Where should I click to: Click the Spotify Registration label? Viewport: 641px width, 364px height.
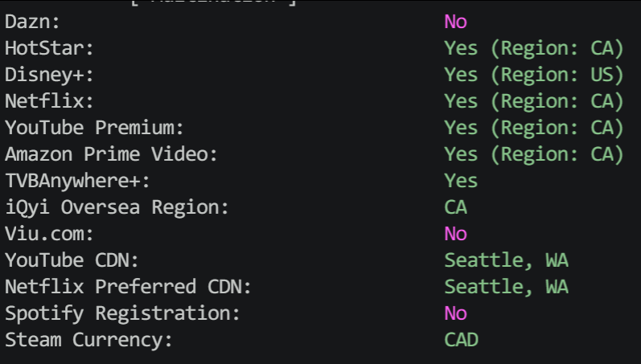coord(121,314)
